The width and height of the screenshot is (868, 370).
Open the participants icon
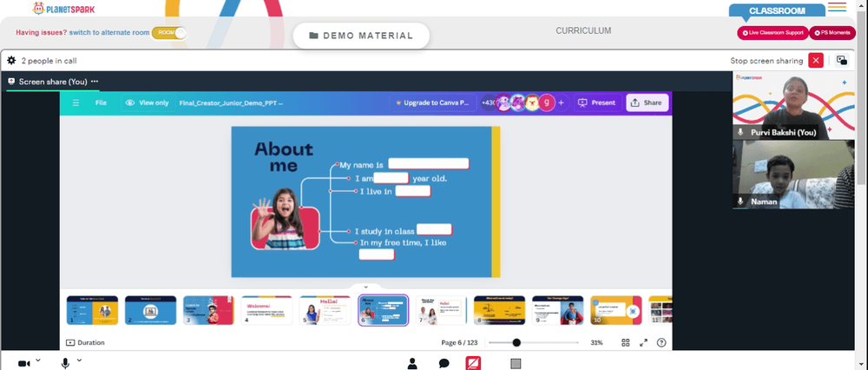point(412,363)
